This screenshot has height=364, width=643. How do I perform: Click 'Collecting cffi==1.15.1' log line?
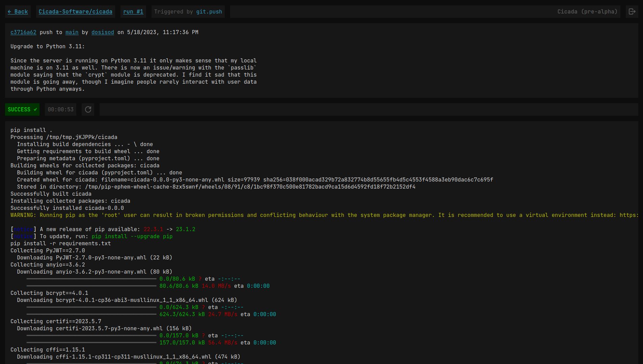pyautogui.click(x=48, y=350)
